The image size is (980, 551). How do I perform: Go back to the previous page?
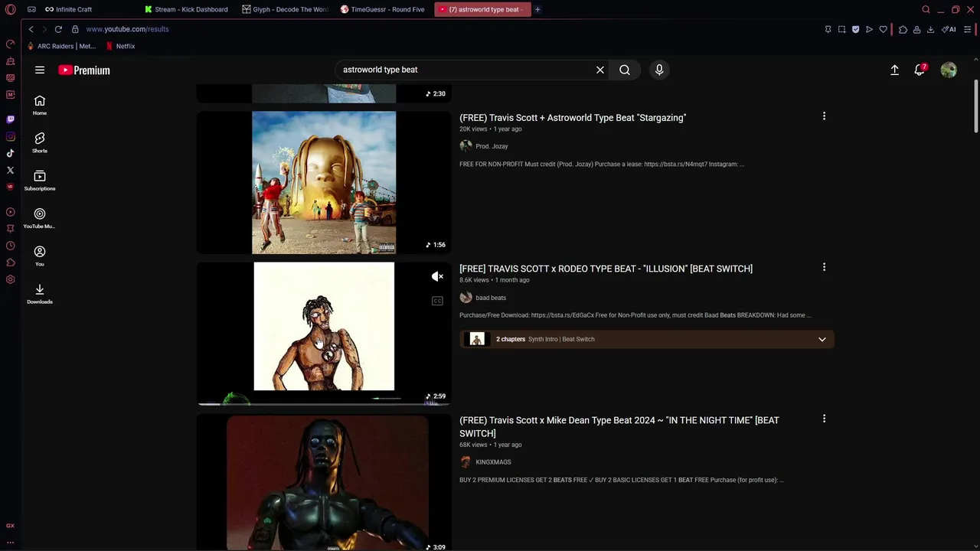pyautogui.click(x=31, y=29)
